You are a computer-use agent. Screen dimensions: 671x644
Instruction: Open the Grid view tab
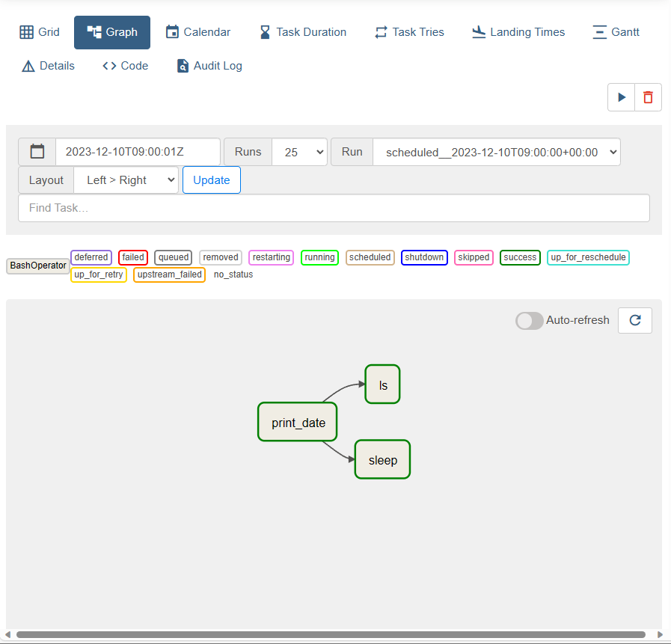(40, 32)
